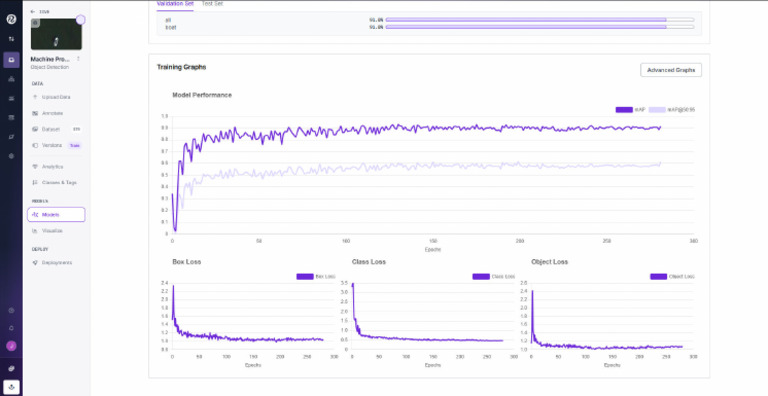Click the 'all' class progress bar
This screenshot has height=396, width=768.
(540, 20)
